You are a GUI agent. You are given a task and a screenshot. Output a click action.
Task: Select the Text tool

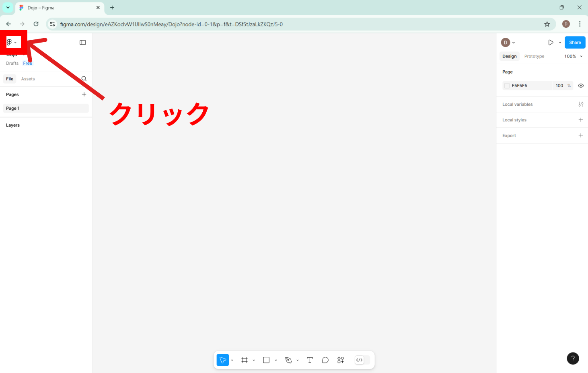pos(310,360)
